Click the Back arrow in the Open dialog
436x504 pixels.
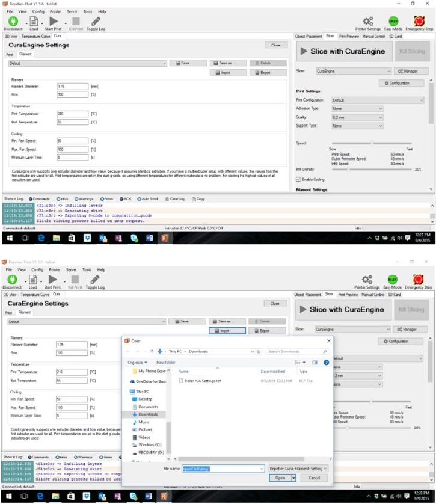pyautogui.click(x=128, y=352)
